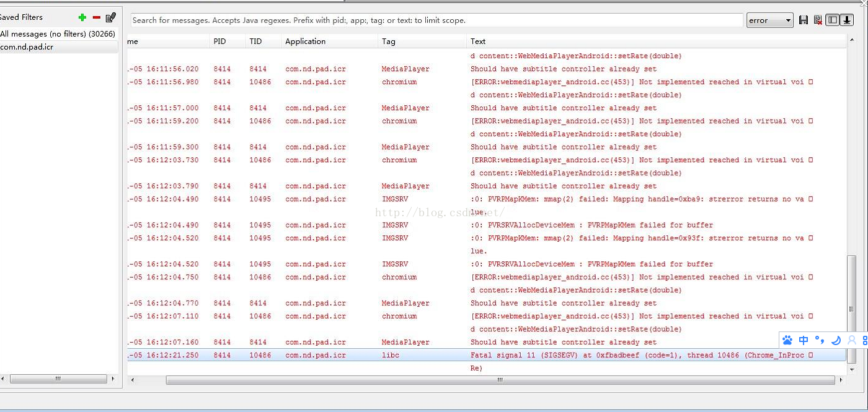The width and height of the screenshot is (868, 412).
Task: Toggle the saved filters panel view
Action: [x=833, y=20]
